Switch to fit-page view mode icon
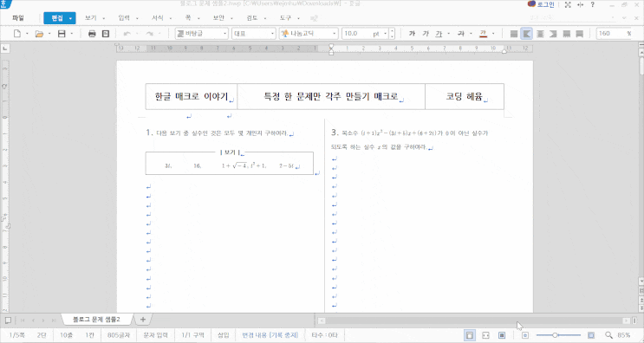The height and width of the screenshot is (343, 644). click(x=502, y=335)
